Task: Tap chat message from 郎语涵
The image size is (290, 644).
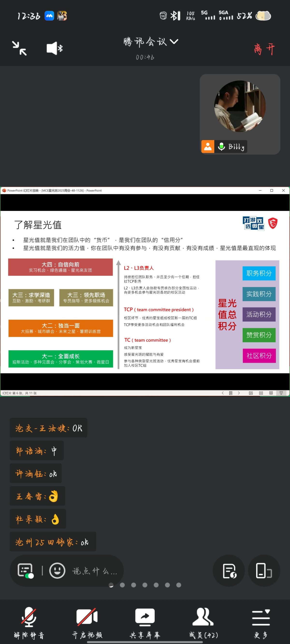Action: coord(37,451)
